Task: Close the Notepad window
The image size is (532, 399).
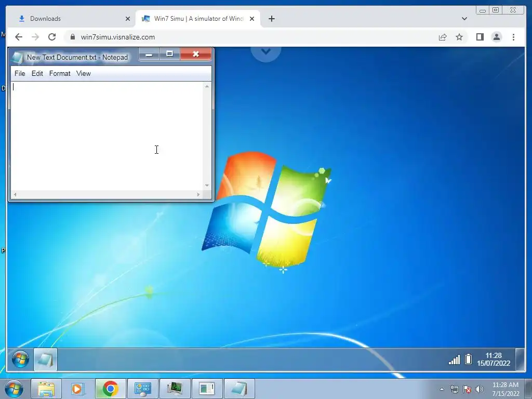Action: pyautogui.click(x=196, y=54)
